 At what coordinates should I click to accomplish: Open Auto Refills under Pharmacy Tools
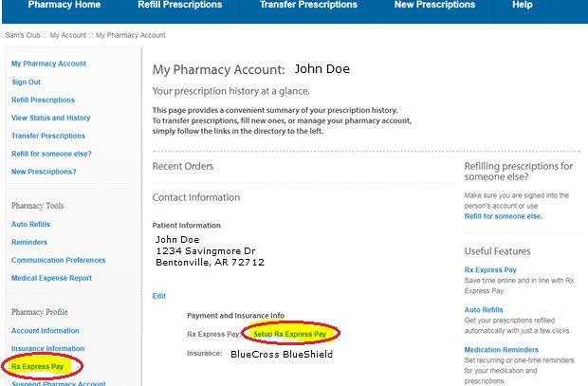click(x=30, y=224)
